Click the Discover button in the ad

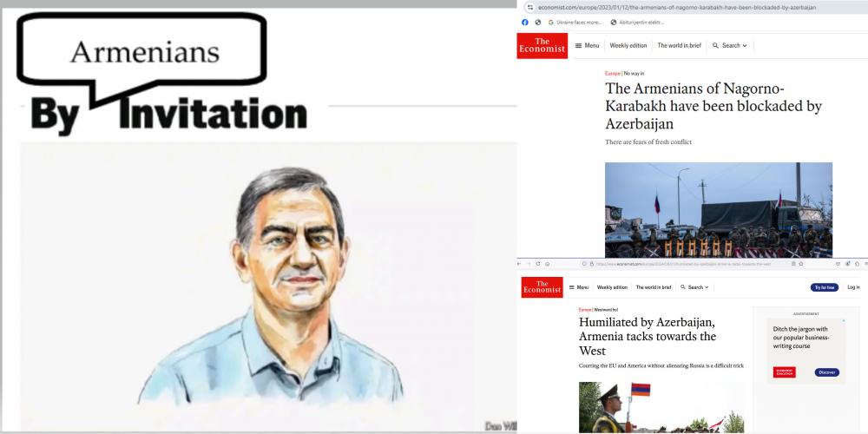click(x=827, y=372)
